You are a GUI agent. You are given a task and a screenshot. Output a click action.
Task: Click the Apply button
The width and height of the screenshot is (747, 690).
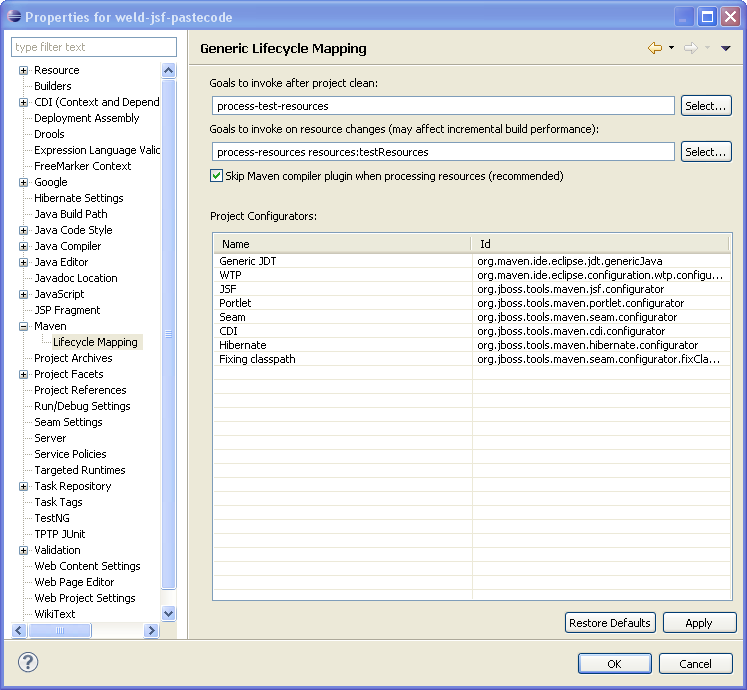pos(699,623)
